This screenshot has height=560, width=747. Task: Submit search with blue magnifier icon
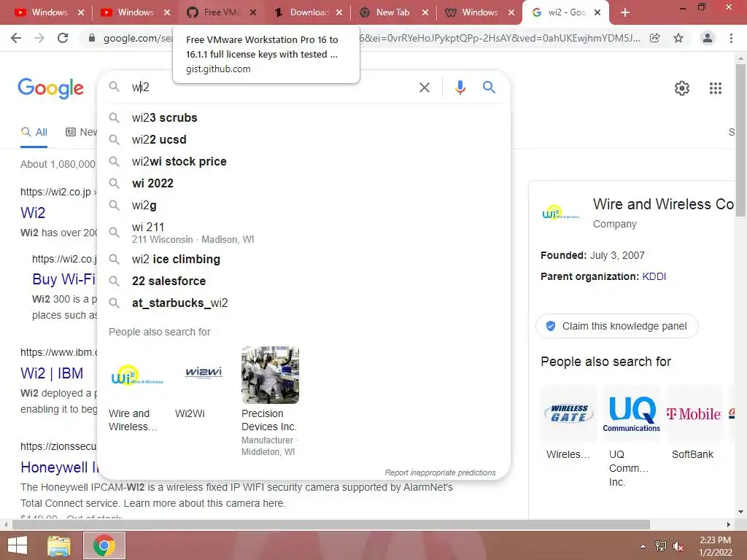click(489, 87)
